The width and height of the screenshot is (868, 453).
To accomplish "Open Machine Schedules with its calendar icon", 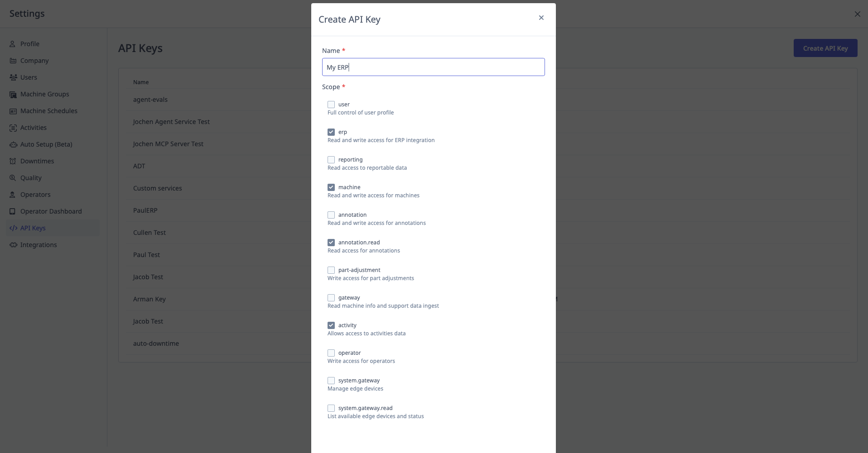I will pos(13,110).
